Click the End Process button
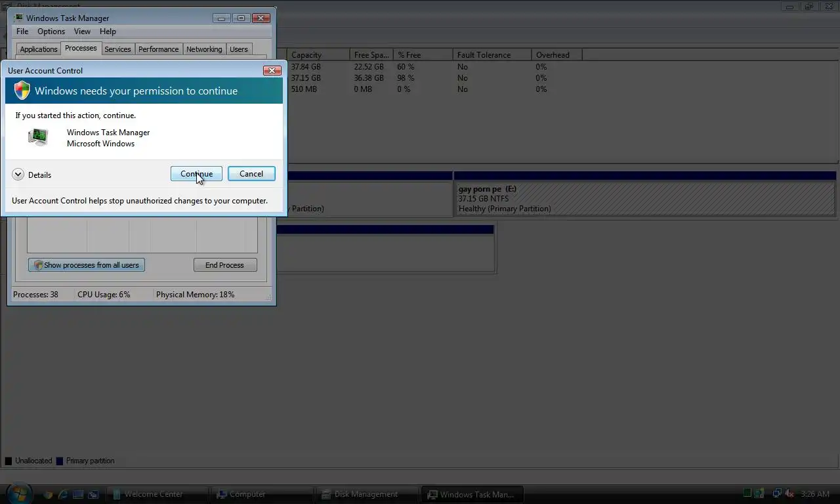The height and width of the screenshot is (504, 840). [224, 265]
